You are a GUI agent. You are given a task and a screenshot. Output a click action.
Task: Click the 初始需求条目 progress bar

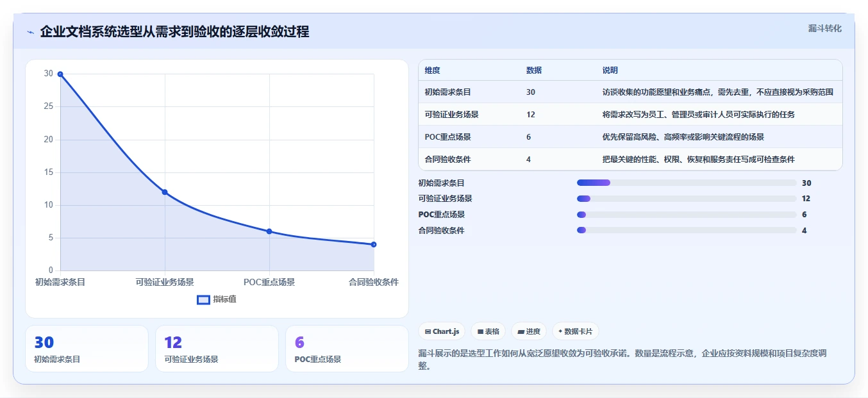click(687, 183)
